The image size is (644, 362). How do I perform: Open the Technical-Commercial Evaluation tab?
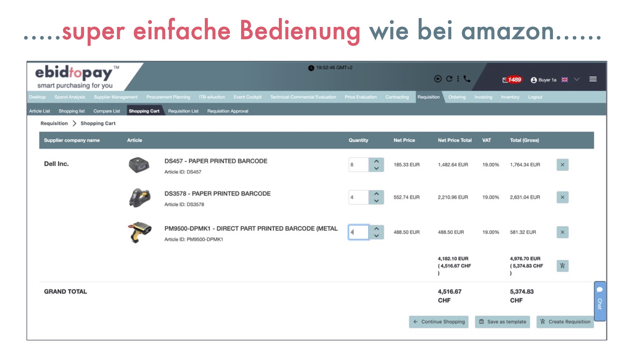pos(303,97)
